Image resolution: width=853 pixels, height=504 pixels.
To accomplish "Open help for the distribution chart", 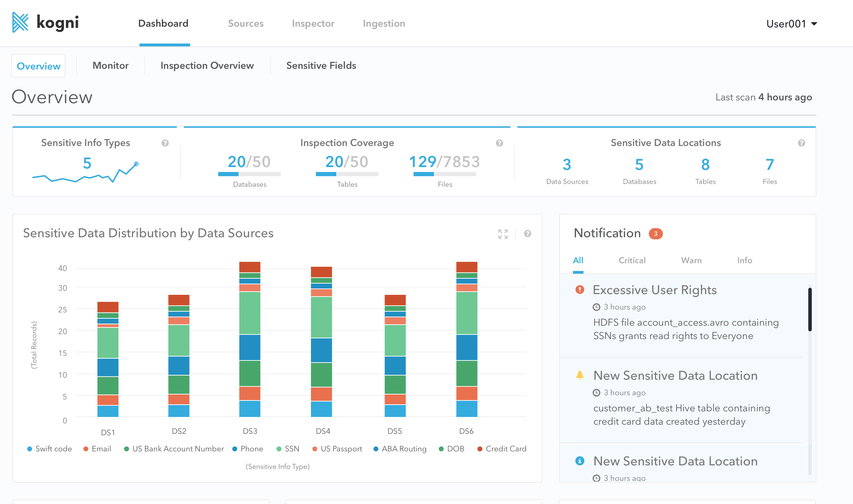I will tap(528, 234).
